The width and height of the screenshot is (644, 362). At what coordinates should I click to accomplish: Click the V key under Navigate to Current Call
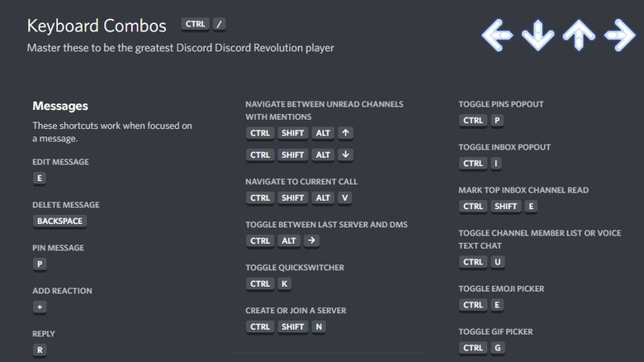point(345,198)
